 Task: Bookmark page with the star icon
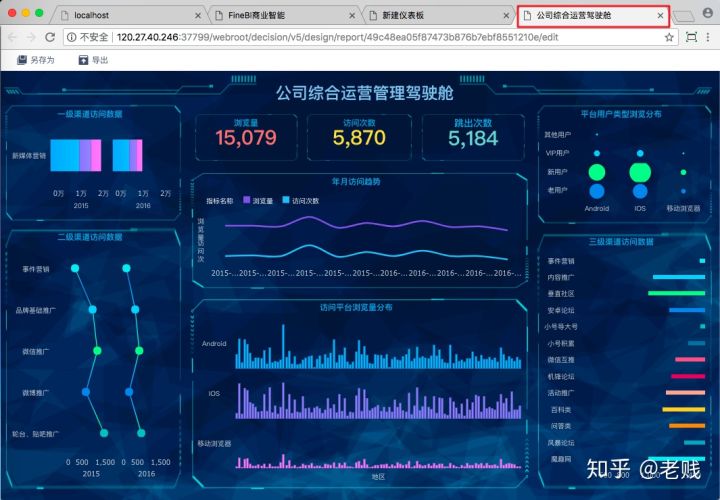click(669, 37)
